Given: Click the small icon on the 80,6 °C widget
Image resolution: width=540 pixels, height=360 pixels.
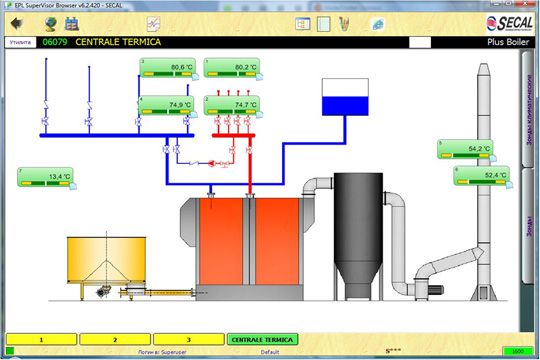Looking at the screenshot, I should click(x=195, y=77).
